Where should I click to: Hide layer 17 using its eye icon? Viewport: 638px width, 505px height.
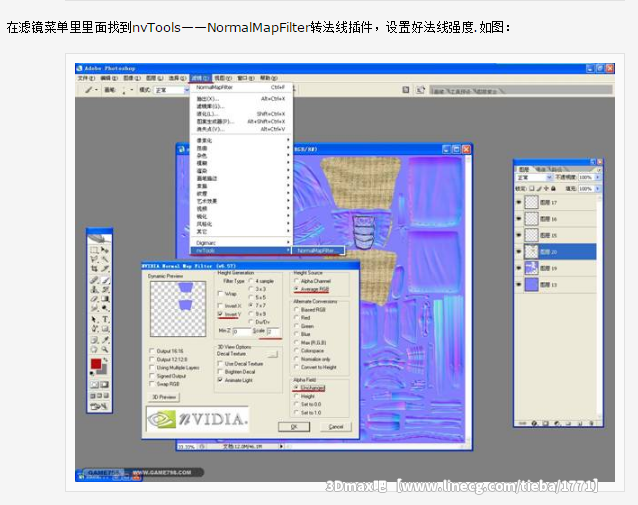(x=519, y=201)
